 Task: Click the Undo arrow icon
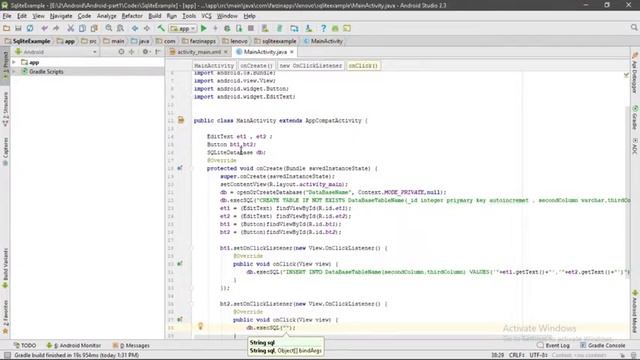[44, 29]
